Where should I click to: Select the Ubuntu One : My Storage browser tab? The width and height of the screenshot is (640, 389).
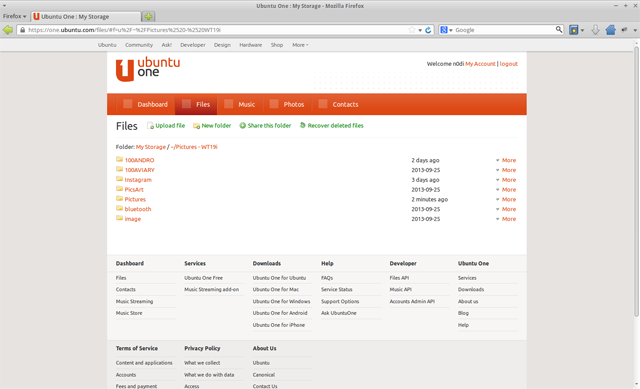86,17
